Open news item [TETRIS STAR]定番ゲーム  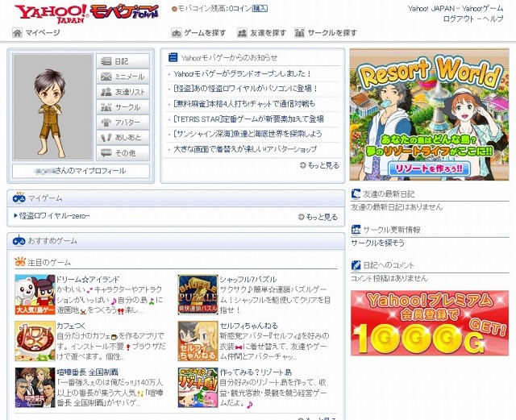click(x=249, y=119)
